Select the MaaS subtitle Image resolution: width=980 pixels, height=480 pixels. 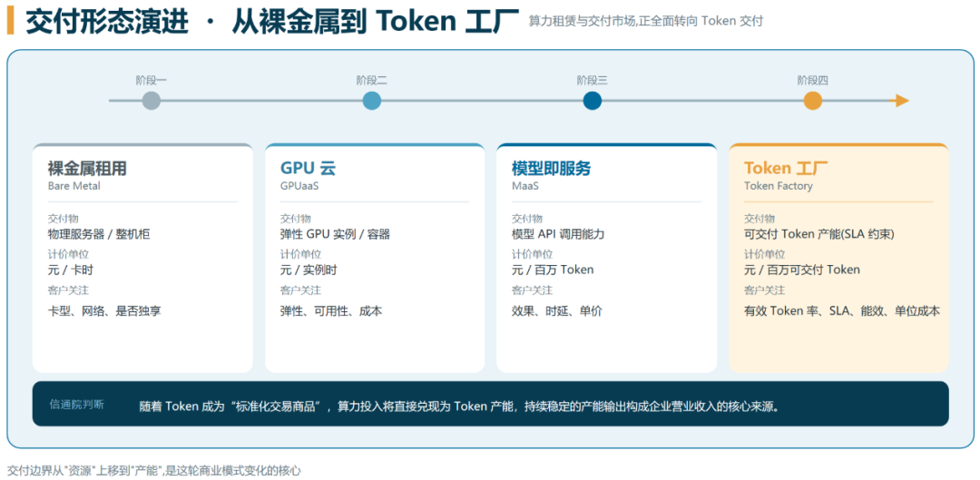[525, 186]
